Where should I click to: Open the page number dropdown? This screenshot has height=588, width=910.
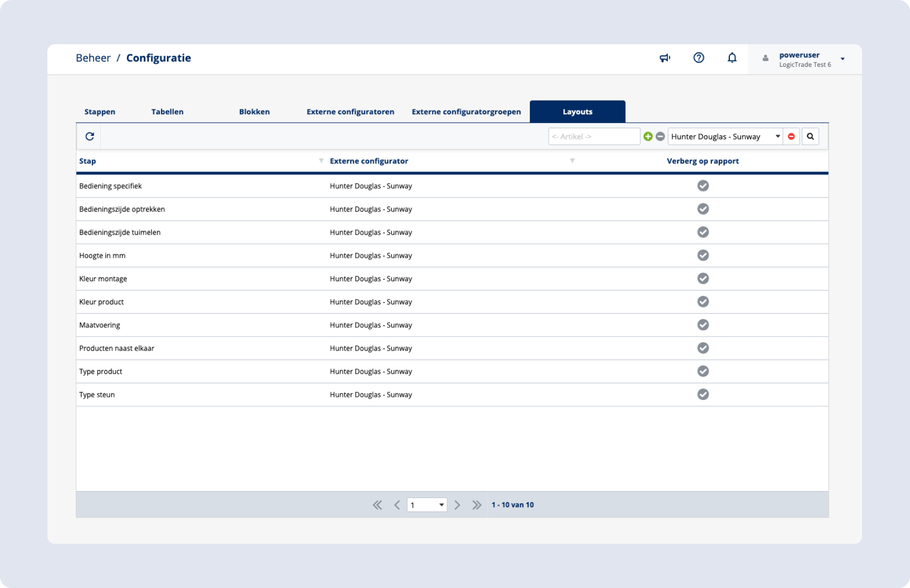pyautogui.click(x=427, y=505)
